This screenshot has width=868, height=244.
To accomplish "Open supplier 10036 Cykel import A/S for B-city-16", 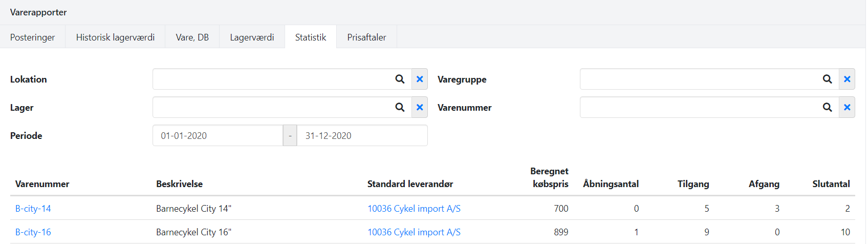I will (x=414, y=232).
